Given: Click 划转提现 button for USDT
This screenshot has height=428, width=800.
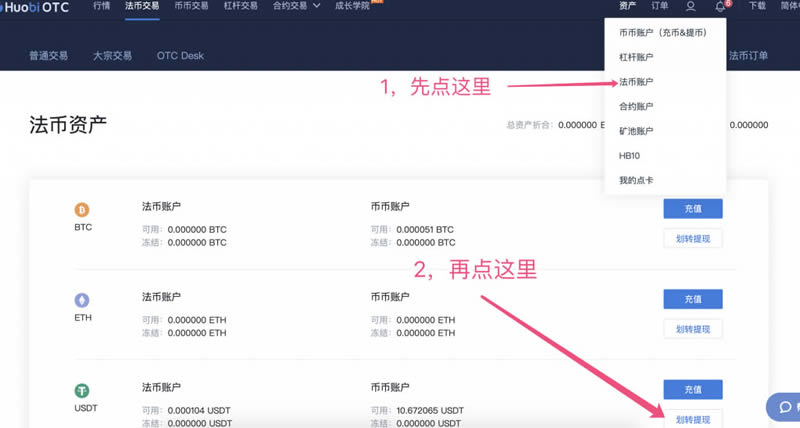Looking at the screenshot, I should pyautogui.click(x=692, y=419).
